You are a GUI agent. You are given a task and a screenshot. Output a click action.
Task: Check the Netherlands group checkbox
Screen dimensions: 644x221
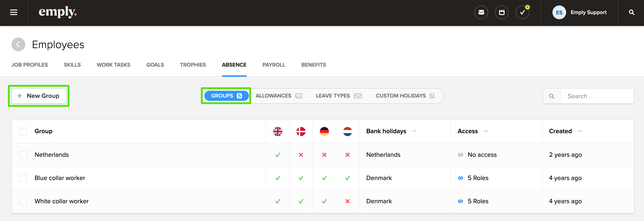[x=23, y=155]
